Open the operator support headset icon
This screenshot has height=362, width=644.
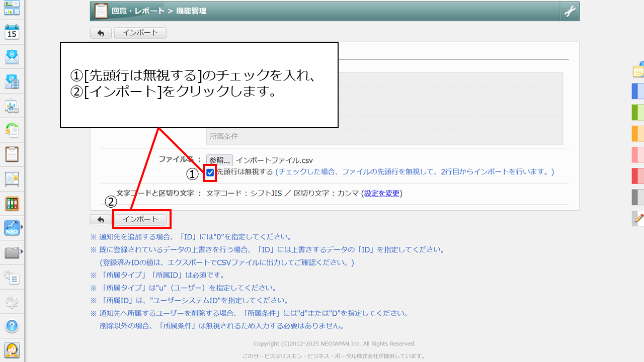pos(12,349)
